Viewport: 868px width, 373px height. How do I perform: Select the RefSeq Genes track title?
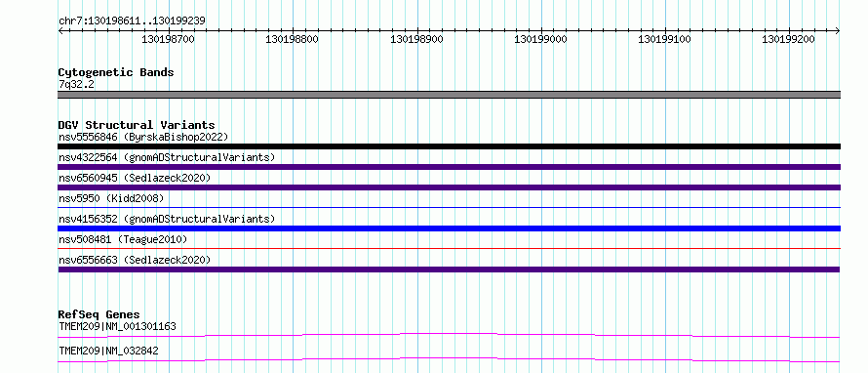pyautogui.click(x=99, y=314)
